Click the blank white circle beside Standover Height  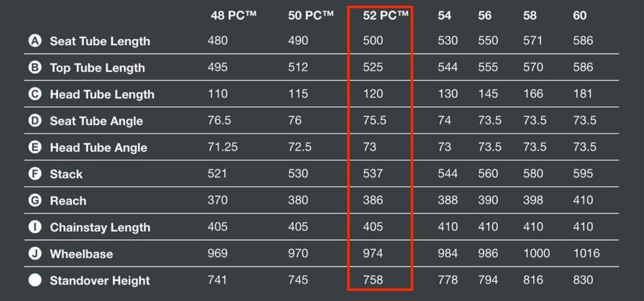pos(35,280)
